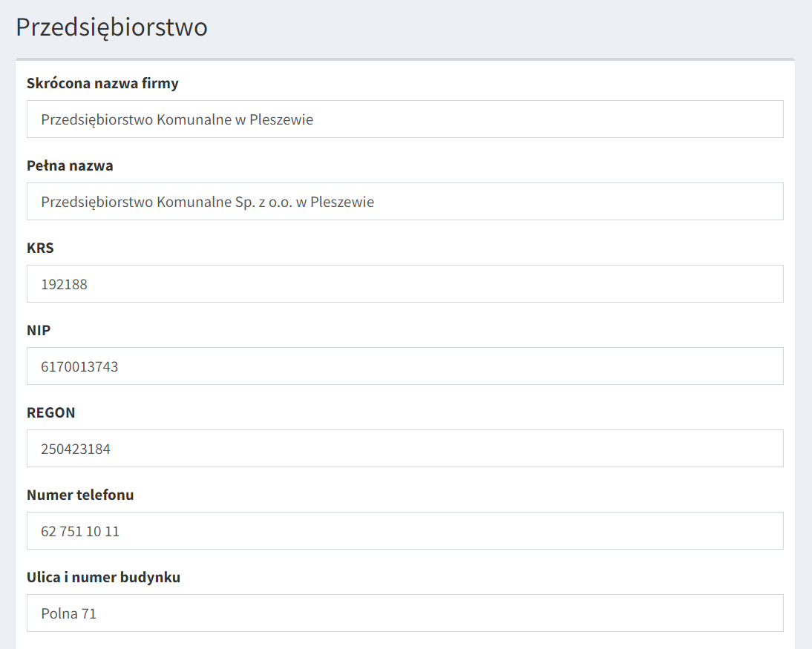812x649 pixels.
Task: Click into the REGON input box
Action: (405, 449)
